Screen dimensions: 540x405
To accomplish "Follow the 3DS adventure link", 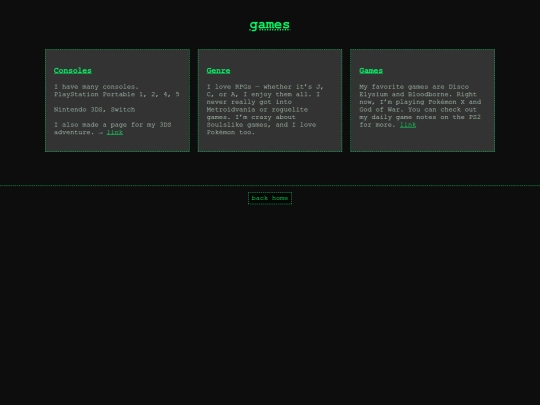I will [115, 132].
